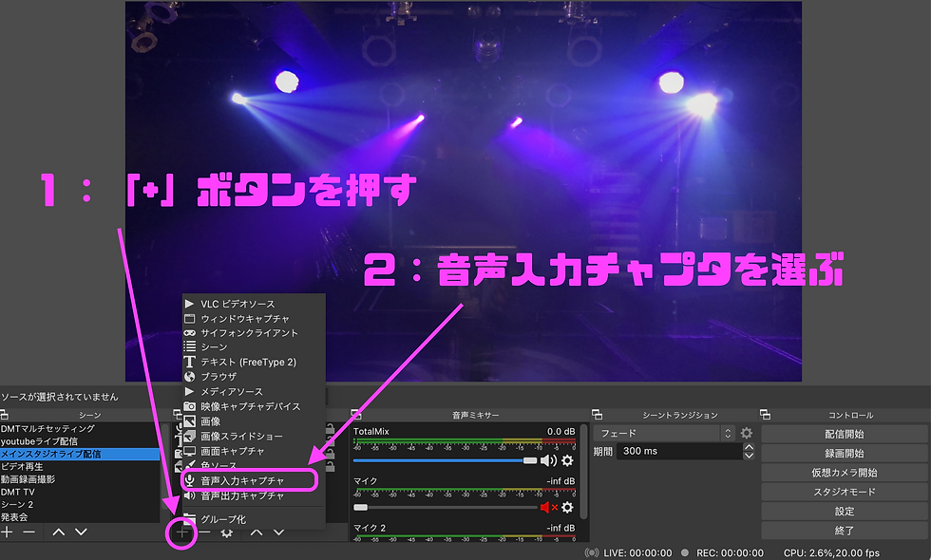Decrease the 期間 duration with down arrow
The height and width of the screenshot is (560, 931).
[x=749, y=456]
